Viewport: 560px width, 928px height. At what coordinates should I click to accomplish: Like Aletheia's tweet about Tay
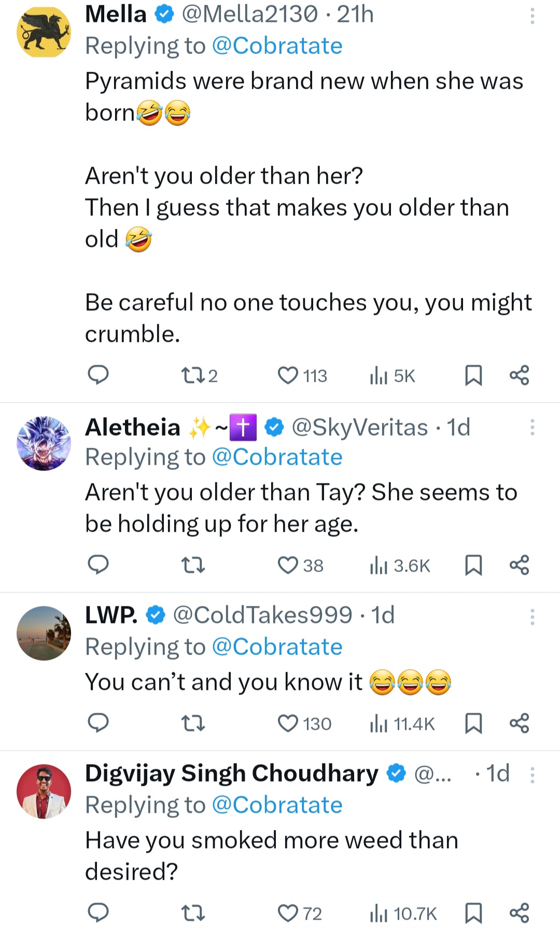pos(288,565)
